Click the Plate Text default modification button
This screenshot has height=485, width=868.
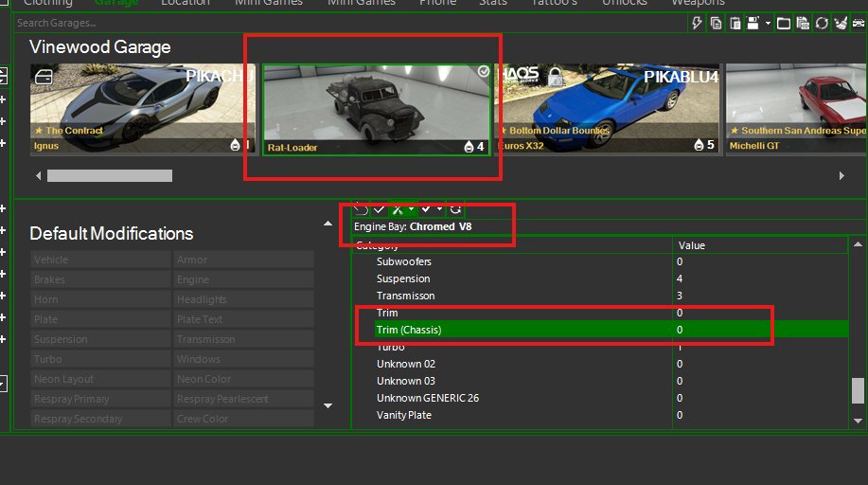click(243, 319)
